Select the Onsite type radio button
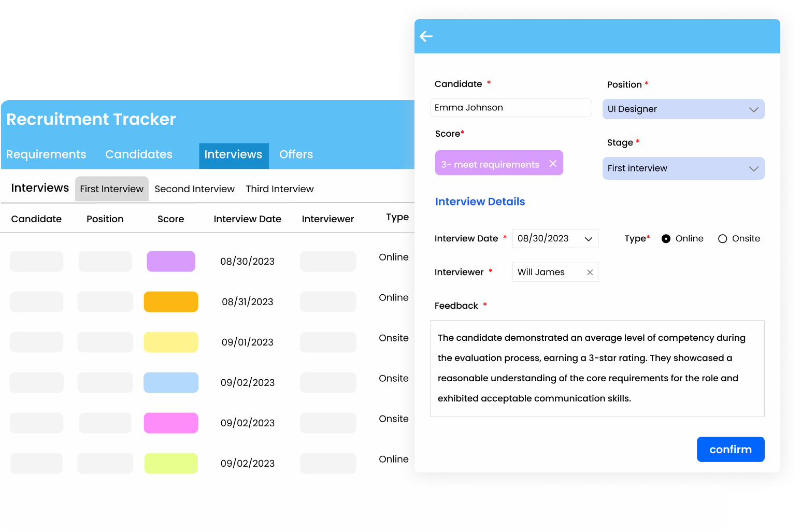The height and width of the screenshot is (532, 801). [722, 239]
